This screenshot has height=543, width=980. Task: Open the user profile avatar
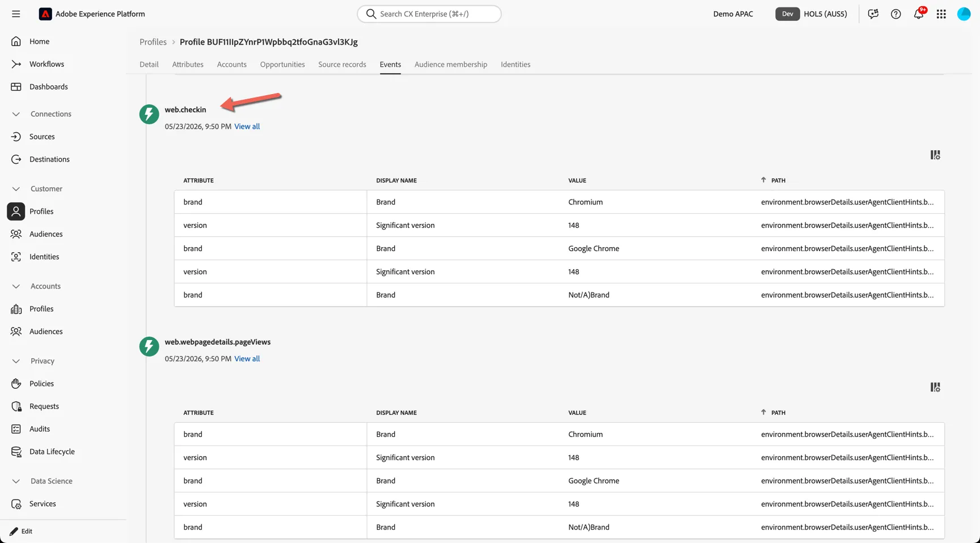point(964,14)
